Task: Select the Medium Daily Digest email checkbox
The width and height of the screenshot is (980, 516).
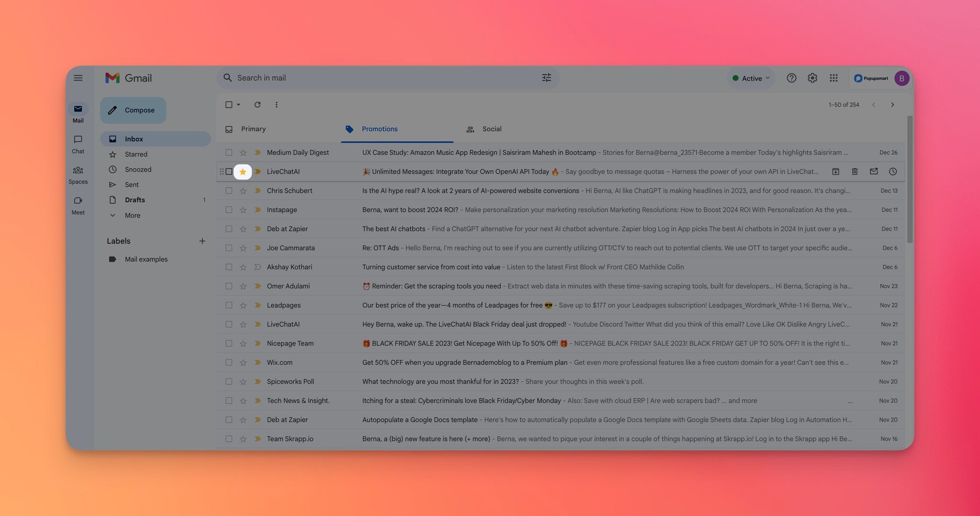Action: coord(229,152)
